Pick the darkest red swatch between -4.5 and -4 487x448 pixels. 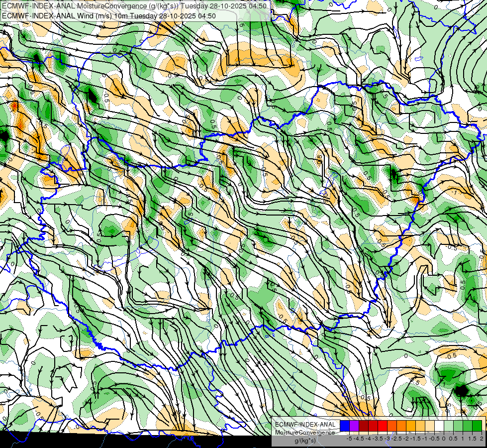364,426
